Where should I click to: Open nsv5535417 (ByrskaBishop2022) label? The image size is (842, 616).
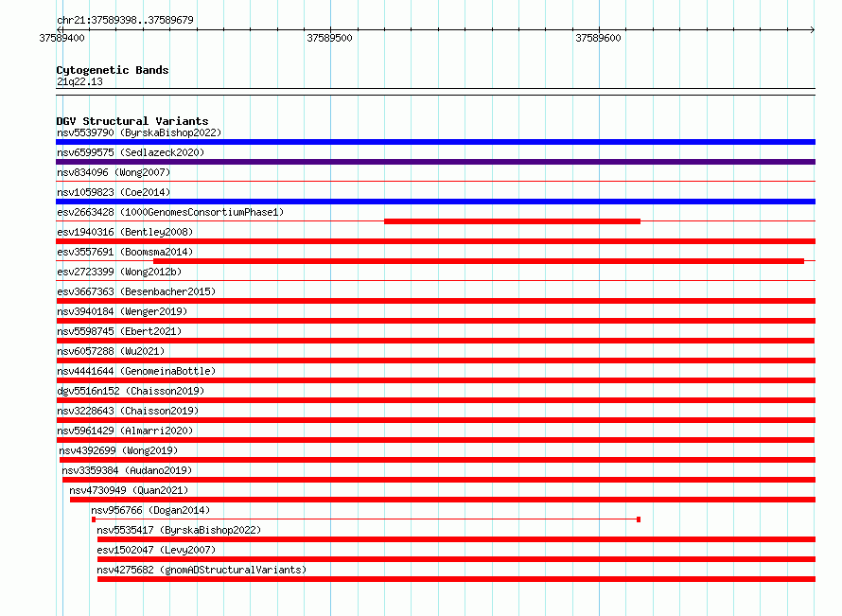tap(179, 530)
